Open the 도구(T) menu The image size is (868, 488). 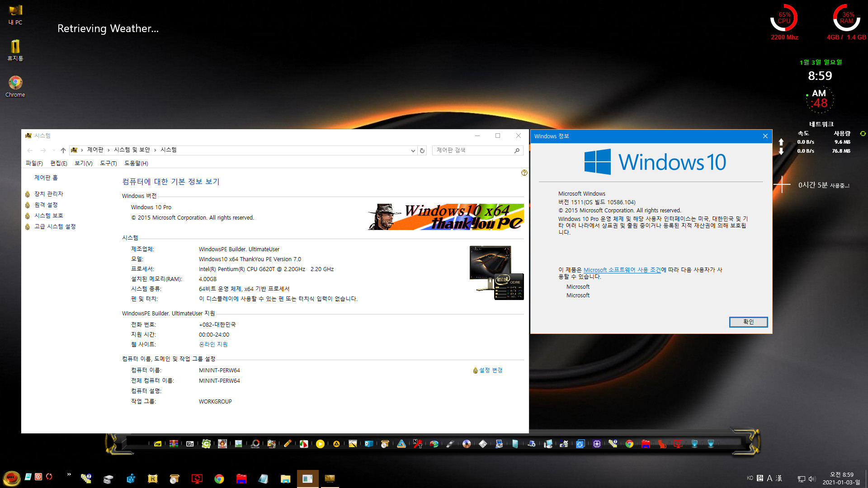tap(108, 163)
